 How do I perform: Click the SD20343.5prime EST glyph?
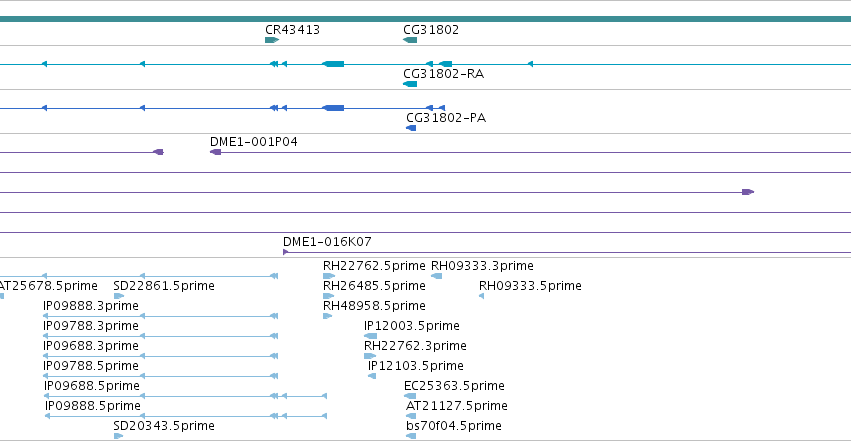118,437
